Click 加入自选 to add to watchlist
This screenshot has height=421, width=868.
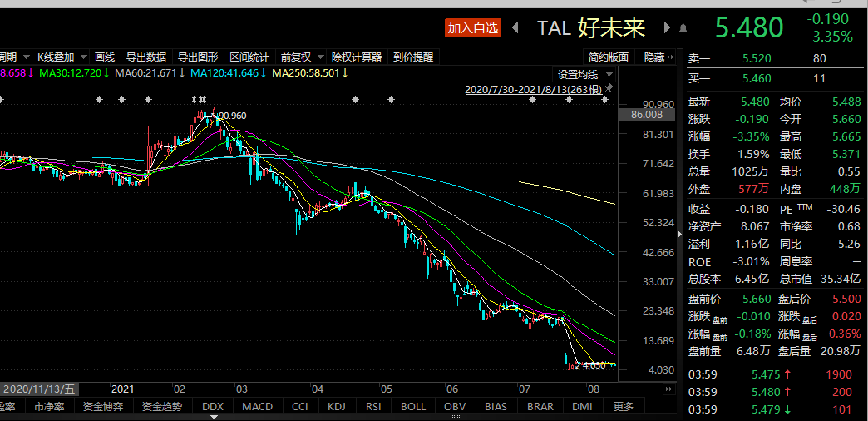pos(473,28)
